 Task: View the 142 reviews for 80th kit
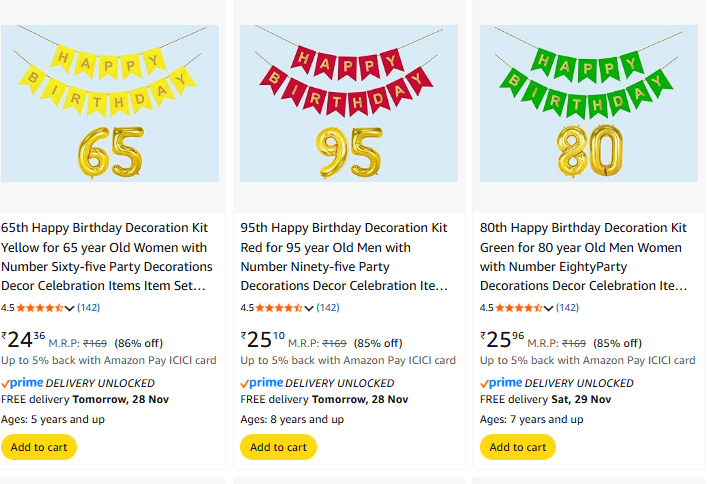[x=568, y=308]
